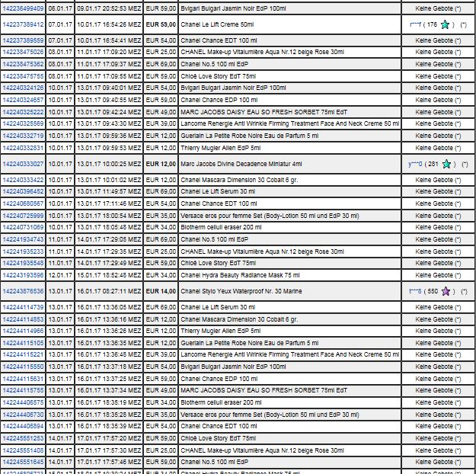Click the teal star beside feedback score 281
This screenshot has width=476, height=474.
[446, 164]
